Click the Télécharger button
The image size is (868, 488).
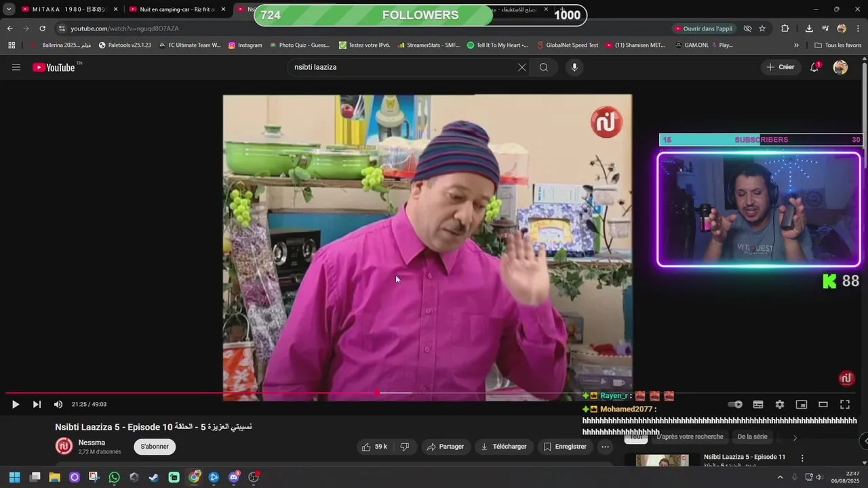pos(504,447)
